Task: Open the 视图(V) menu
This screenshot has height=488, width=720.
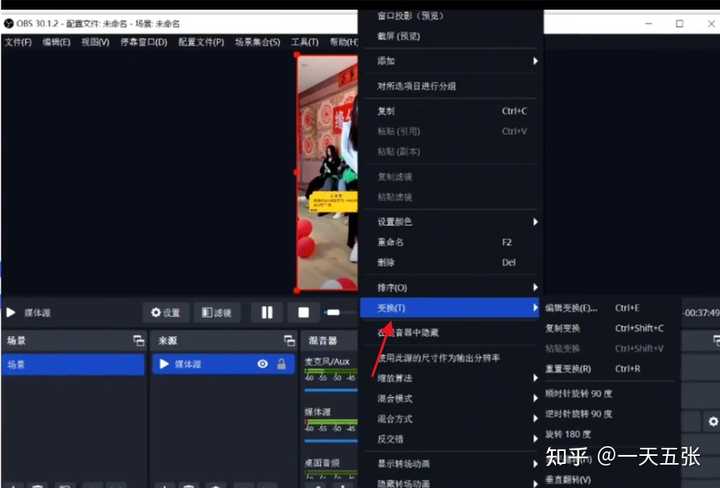Action: [96, 42]
